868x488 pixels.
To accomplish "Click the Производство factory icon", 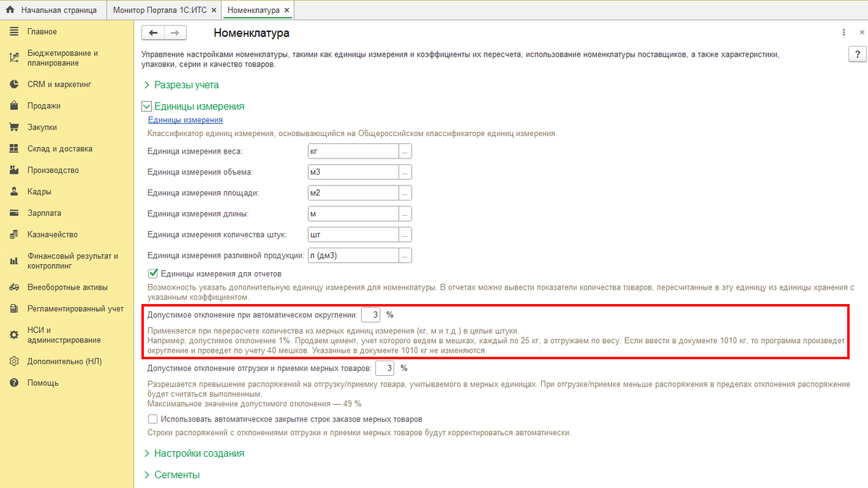I will pyautogui.click(x=13, y=170).
